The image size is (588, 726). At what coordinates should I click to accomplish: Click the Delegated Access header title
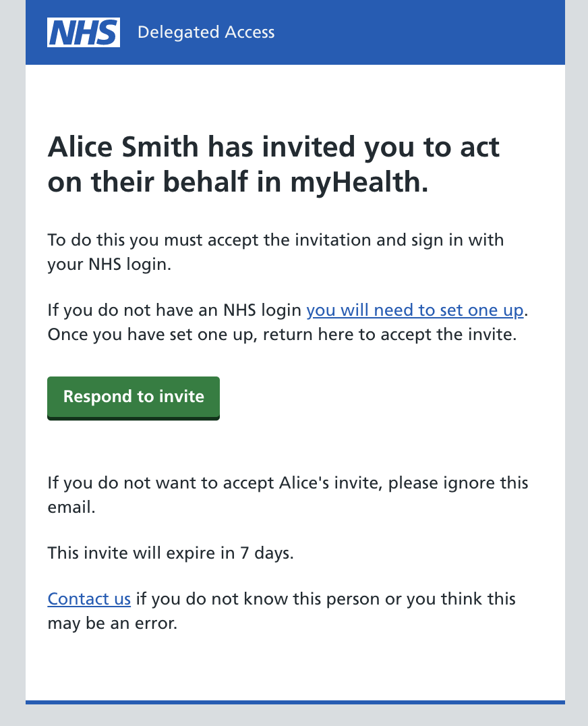(x=206, y=32)
